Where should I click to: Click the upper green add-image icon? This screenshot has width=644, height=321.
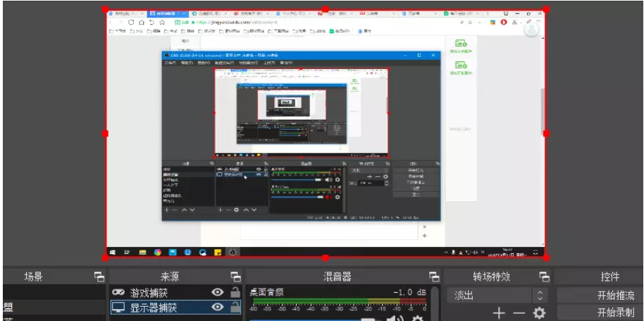461,43
